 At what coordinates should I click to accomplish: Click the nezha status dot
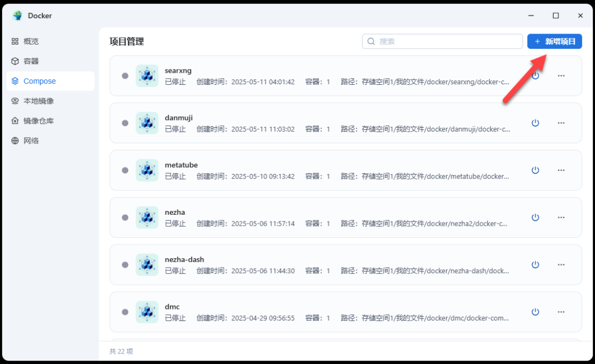pyautogui.click(x=125, y=218)
